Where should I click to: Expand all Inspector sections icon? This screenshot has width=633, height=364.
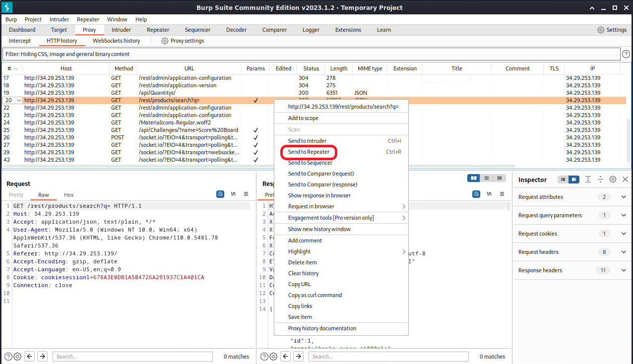[x=588, y=180]
